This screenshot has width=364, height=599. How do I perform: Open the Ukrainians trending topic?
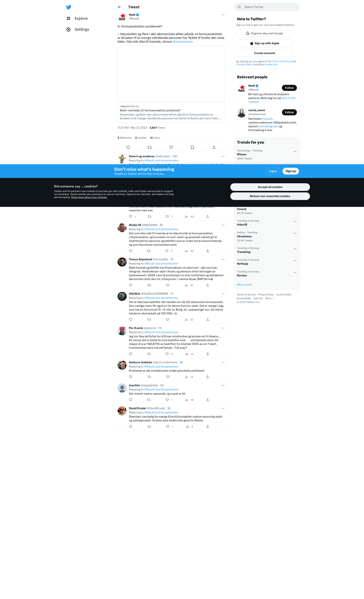coord(267,236)
